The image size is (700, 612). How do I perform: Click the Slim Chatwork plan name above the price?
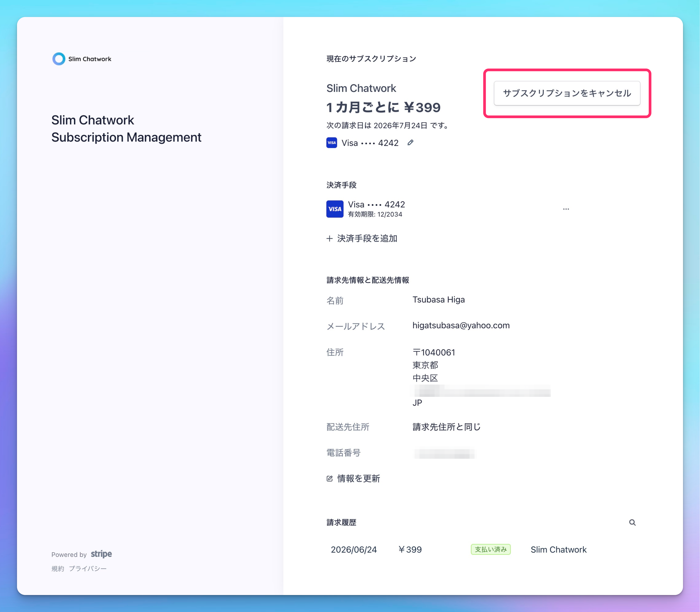(361, 88)
